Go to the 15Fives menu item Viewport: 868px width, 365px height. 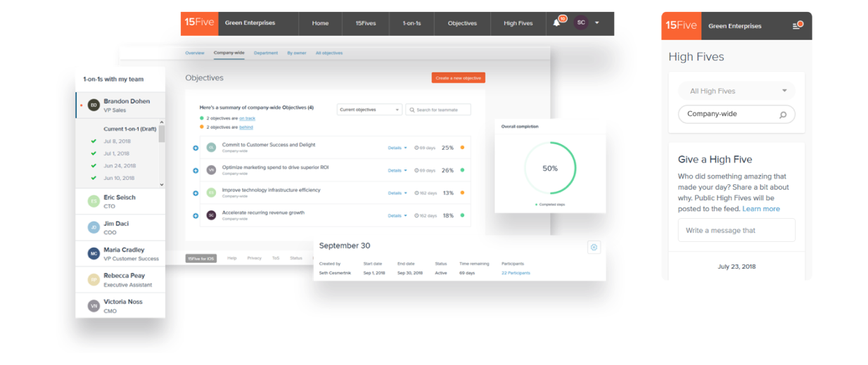click(x=365, y=23)
